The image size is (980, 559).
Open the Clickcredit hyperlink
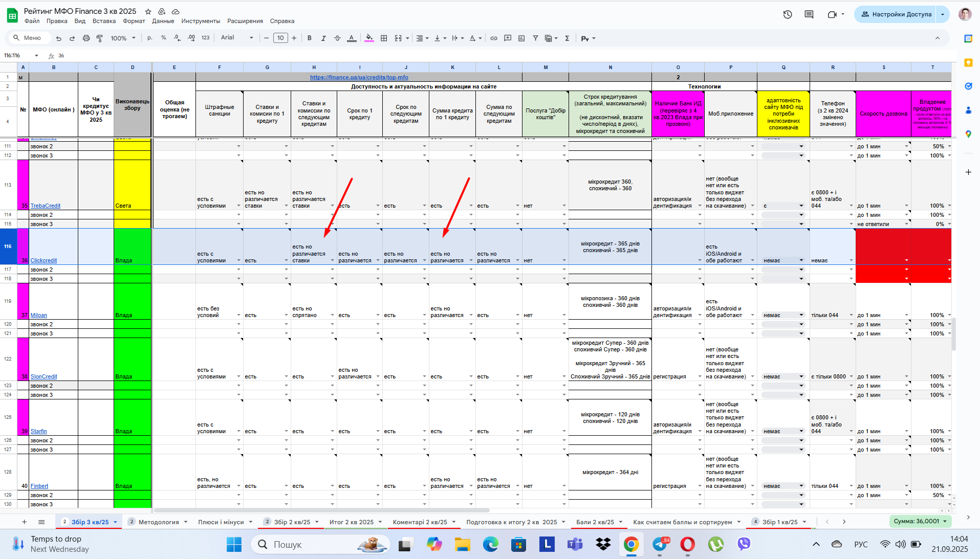click(x=43, y=260)
